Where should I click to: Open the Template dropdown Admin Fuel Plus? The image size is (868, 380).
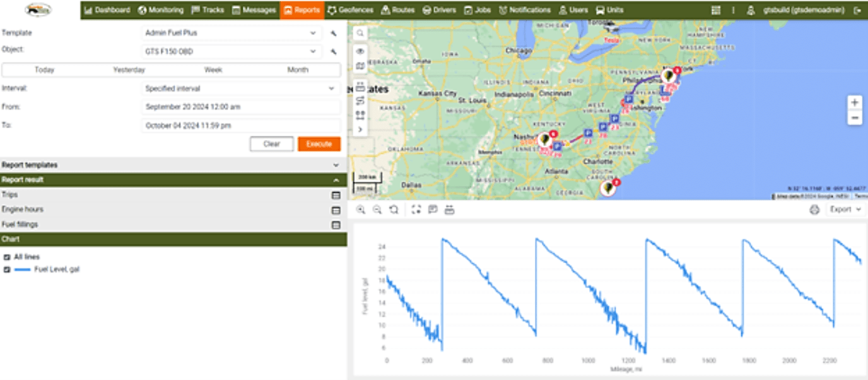tap(231, 33)
